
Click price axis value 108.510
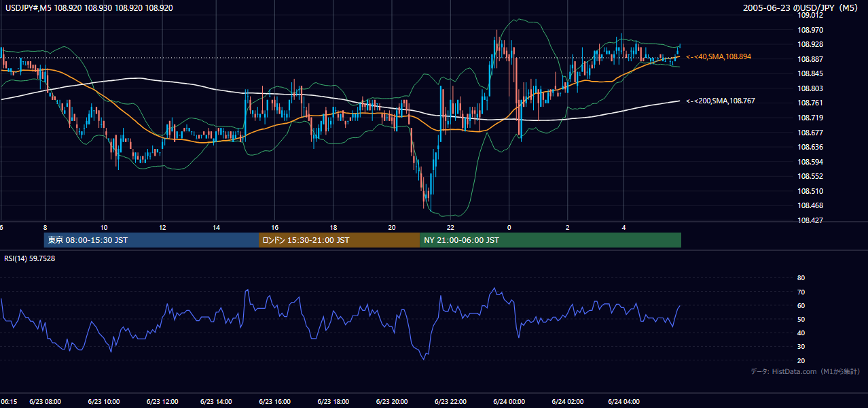(810, 191)
